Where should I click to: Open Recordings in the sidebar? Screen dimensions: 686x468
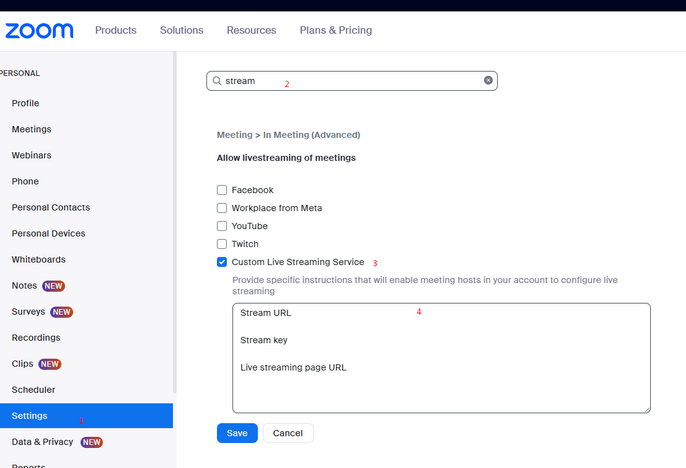click(x=36, y=338)
